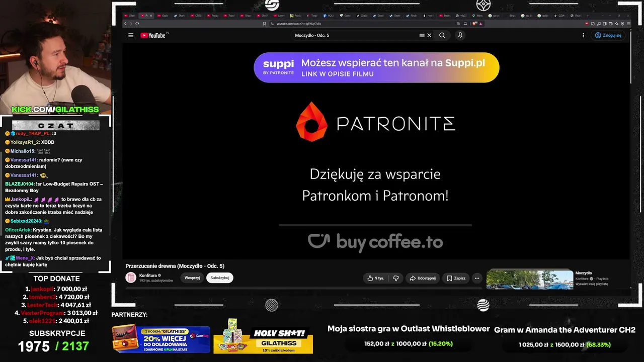Image resolution: width=644 pixels, height=362 pixels.
Task: Bookmark this page icon in address bar
Action: [264, 24]
